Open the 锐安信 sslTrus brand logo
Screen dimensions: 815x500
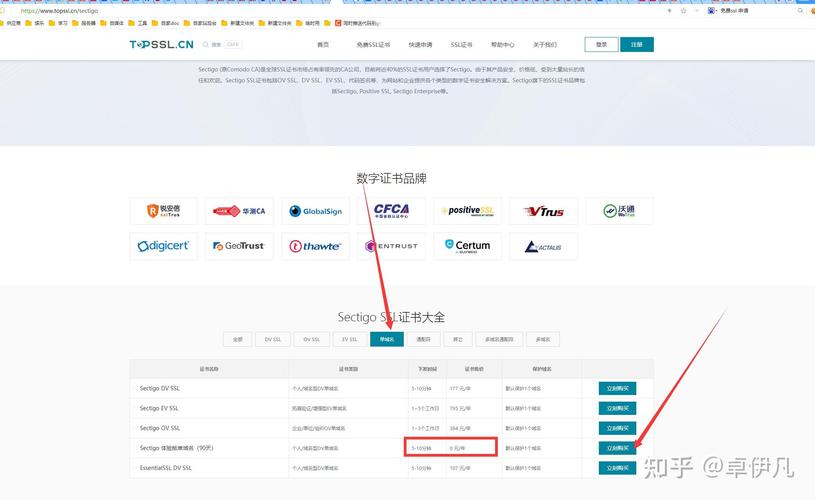[x=163, y=211]
